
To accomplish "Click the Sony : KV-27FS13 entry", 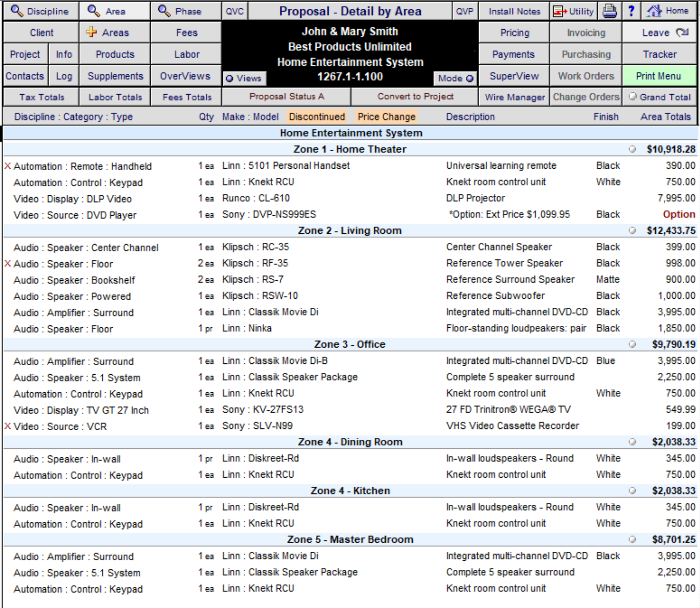I will [263, 409].
